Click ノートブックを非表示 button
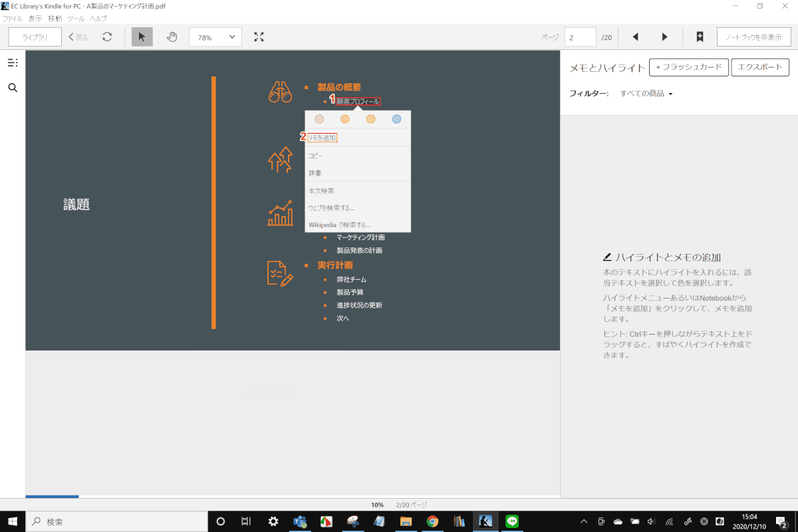 [753, 37]
